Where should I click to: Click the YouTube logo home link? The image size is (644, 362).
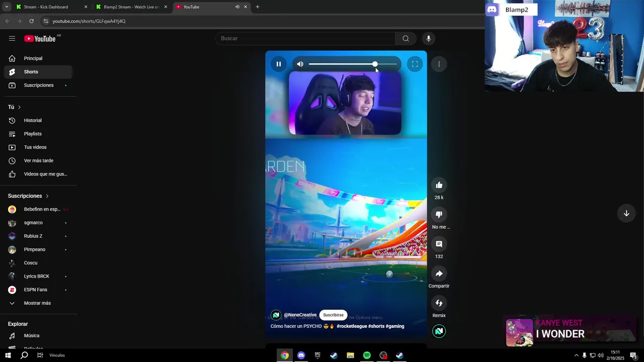(40, 39)
